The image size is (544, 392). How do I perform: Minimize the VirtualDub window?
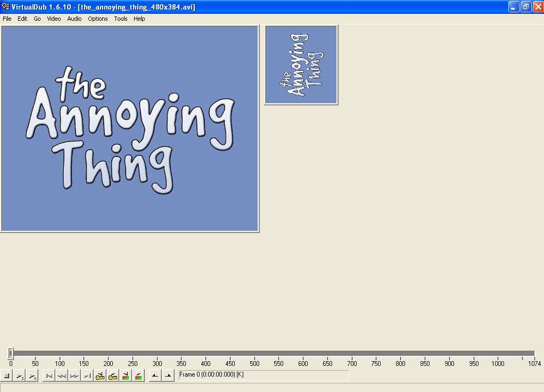click(514, 6)
